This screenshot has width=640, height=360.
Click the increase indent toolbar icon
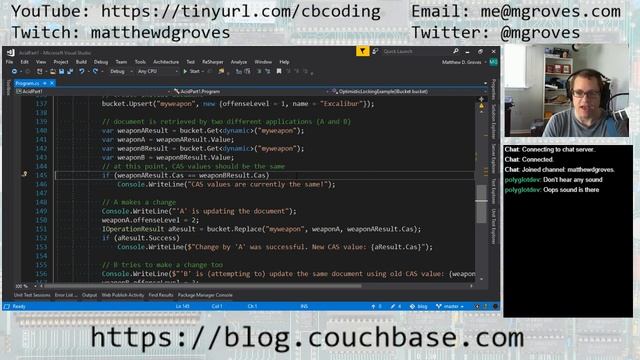point(247,71)
